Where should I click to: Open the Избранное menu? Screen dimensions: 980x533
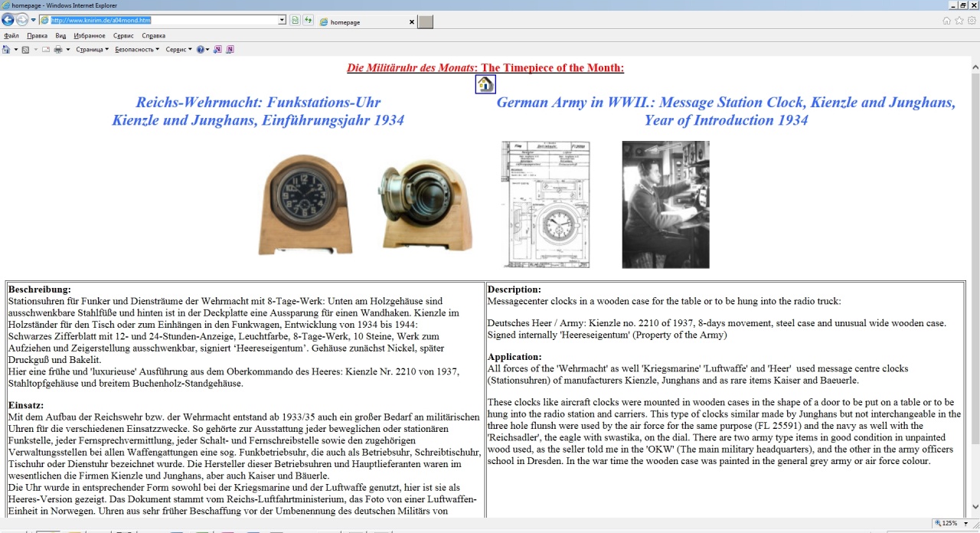(90, 35)
